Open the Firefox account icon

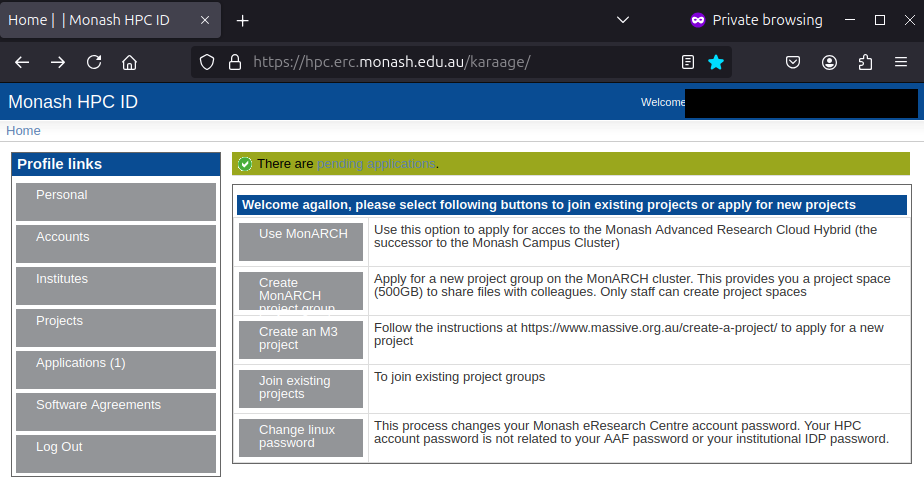click(x=829, y=62)
